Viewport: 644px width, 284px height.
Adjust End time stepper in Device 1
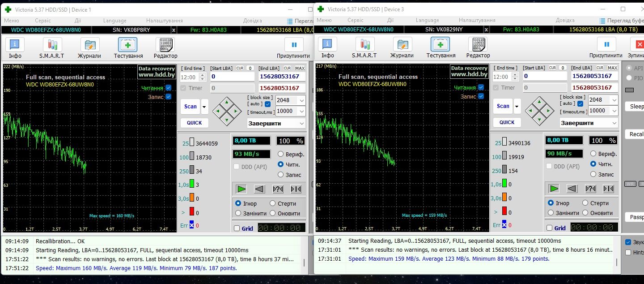coord(203,77)
